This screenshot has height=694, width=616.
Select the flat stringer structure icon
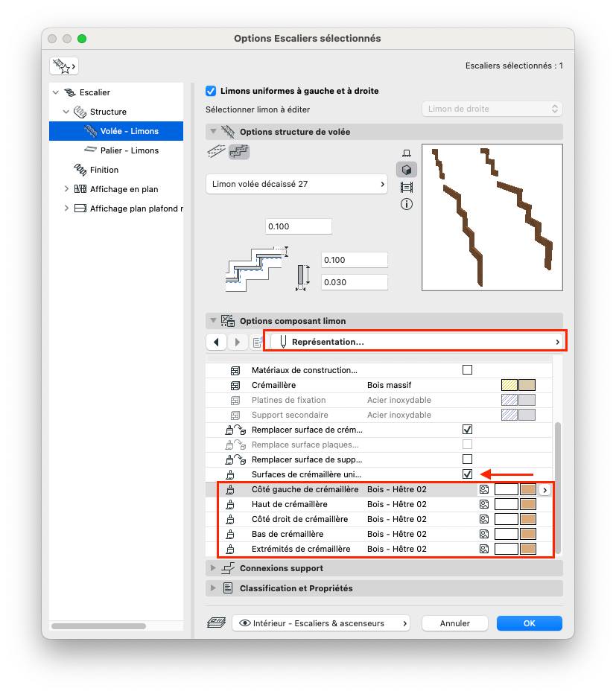click(217, 152)
